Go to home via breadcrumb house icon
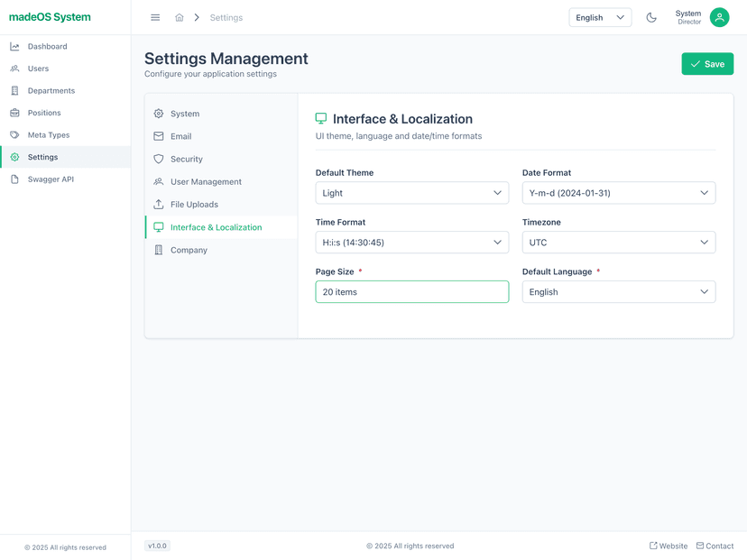 (x=180, y=18)
